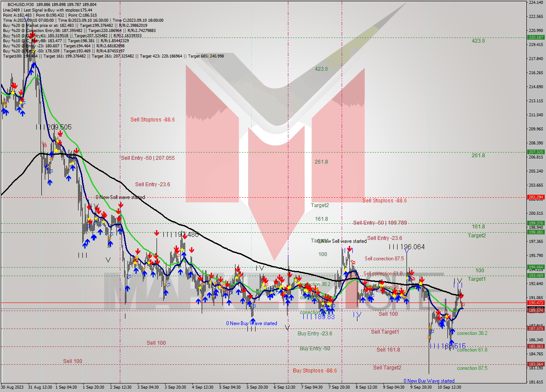Image resolution: width=546 pixels, height=392 pixels.
Task: Click the green 194.464 price tag
Action: [536, 267]
